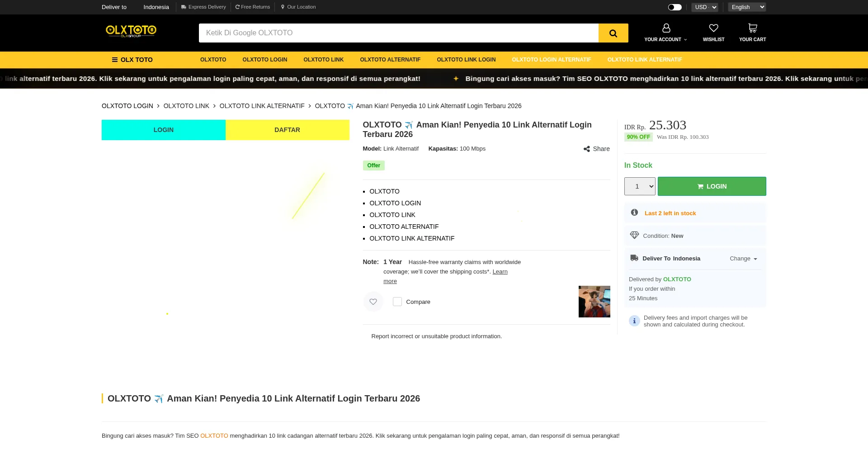Viewport: 868px width, 449px height.
Task: Click Report incorrect or unsuitable product information
Action: [437, 336]
